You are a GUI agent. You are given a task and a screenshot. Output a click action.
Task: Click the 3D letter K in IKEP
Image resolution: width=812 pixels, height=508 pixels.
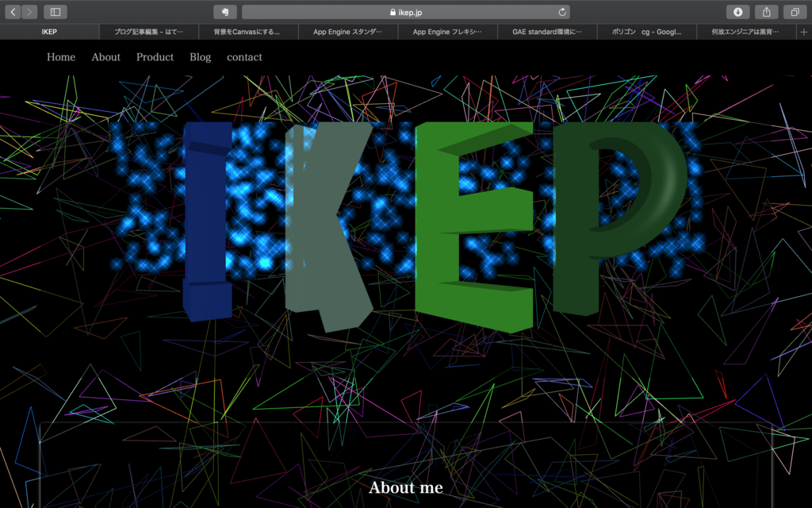(329, 225)
